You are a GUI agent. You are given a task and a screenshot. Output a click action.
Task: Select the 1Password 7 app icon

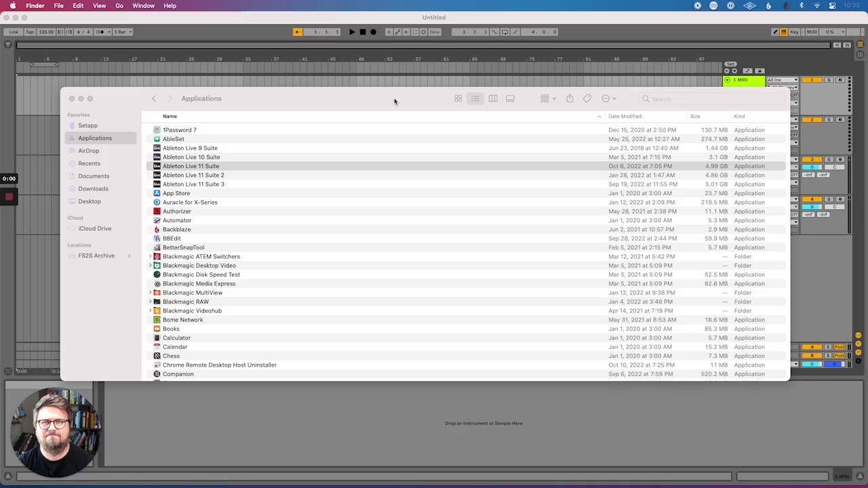coord(157,130)
